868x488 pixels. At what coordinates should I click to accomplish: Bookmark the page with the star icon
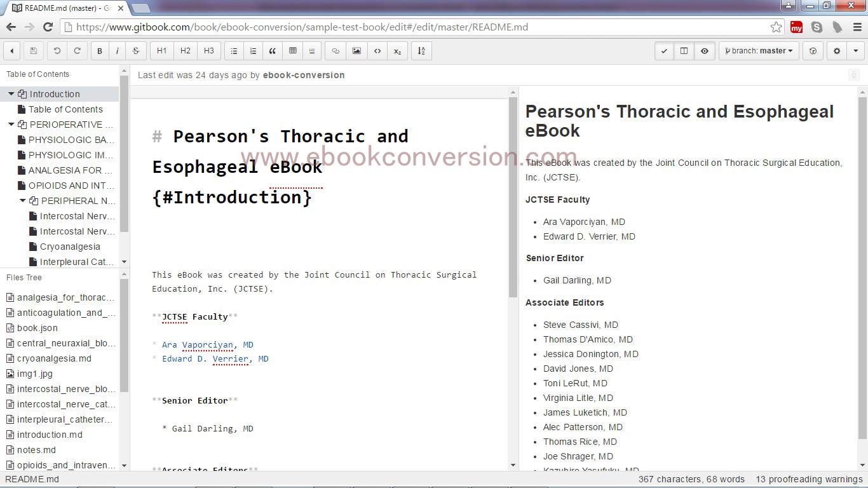[776, 27]
